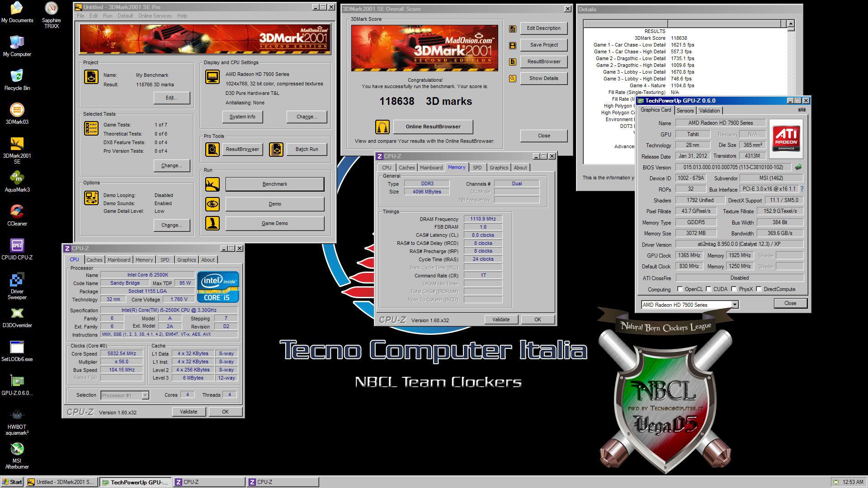Open SetLODb6.exe desktop icon
This screenshot has width=868, height=488.
[x=17, y=351]
